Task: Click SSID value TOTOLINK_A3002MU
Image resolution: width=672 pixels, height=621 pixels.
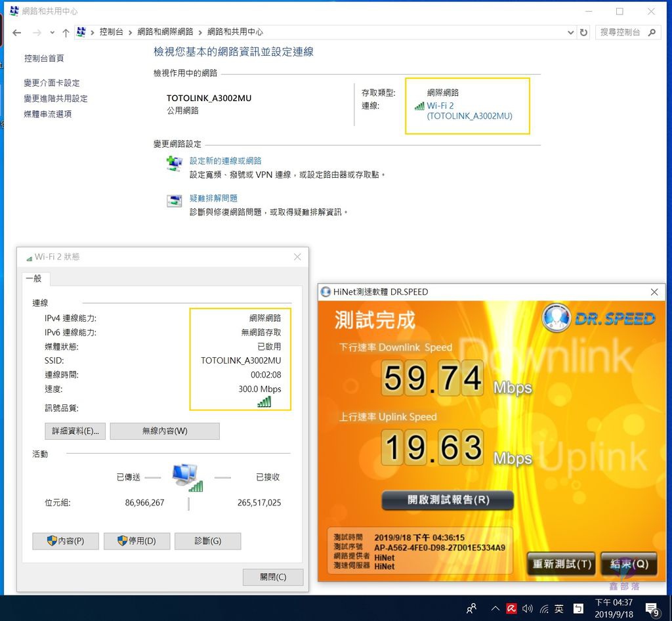Action: [x=241, y=360]
